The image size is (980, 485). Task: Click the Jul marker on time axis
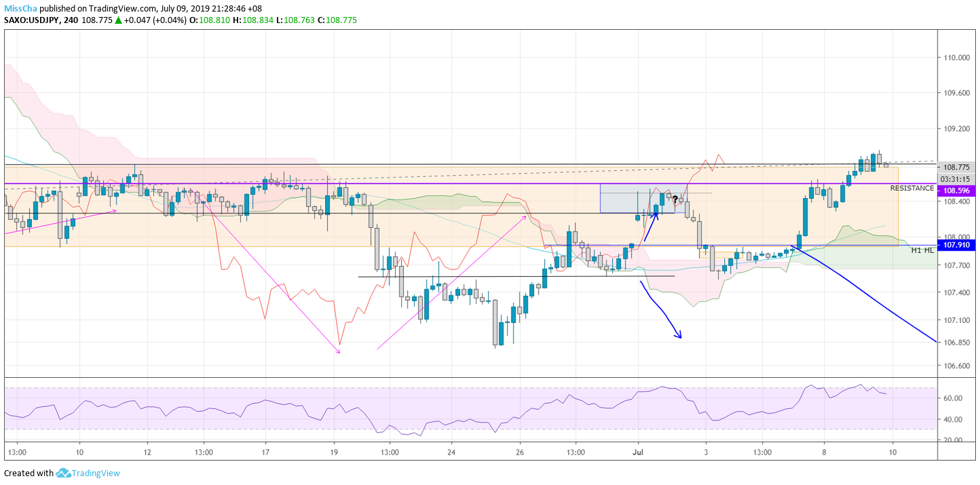tap(638, 452)
